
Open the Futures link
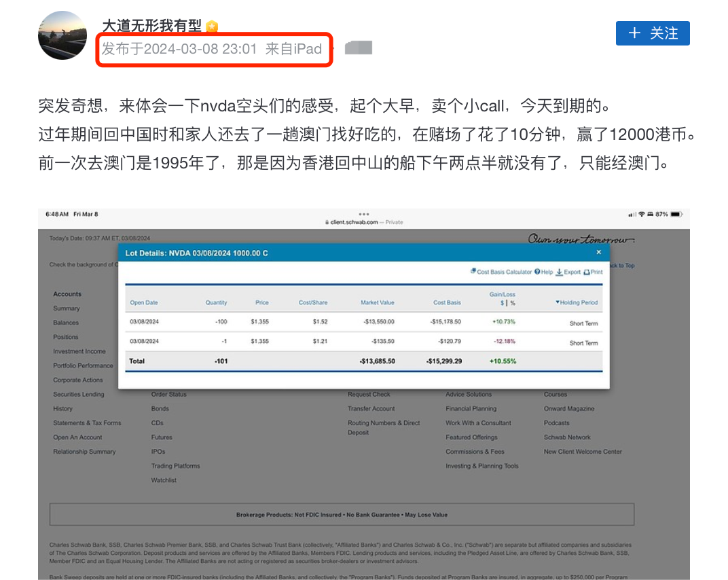pos(162,438)
